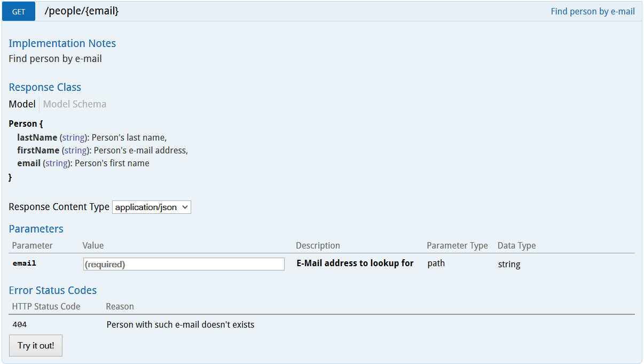Select the Model tab

21,104
